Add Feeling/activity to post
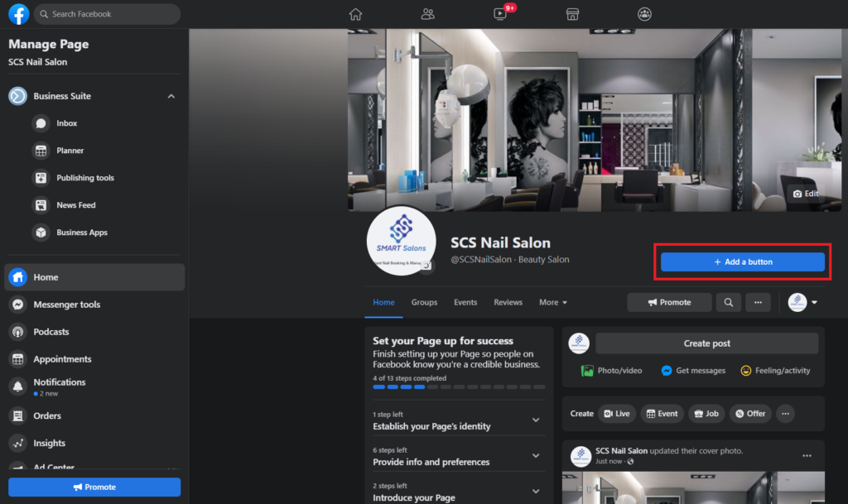 click(x=775, y=371)
